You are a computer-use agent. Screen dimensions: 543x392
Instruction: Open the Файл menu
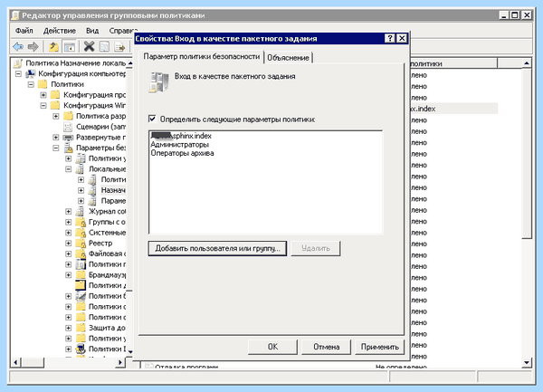point(24,31)
